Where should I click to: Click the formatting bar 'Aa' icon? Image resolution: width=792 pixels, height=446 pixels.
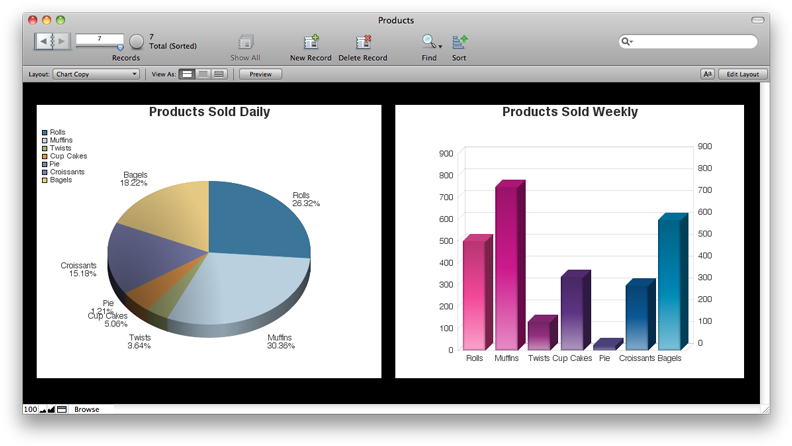point(707,74)
